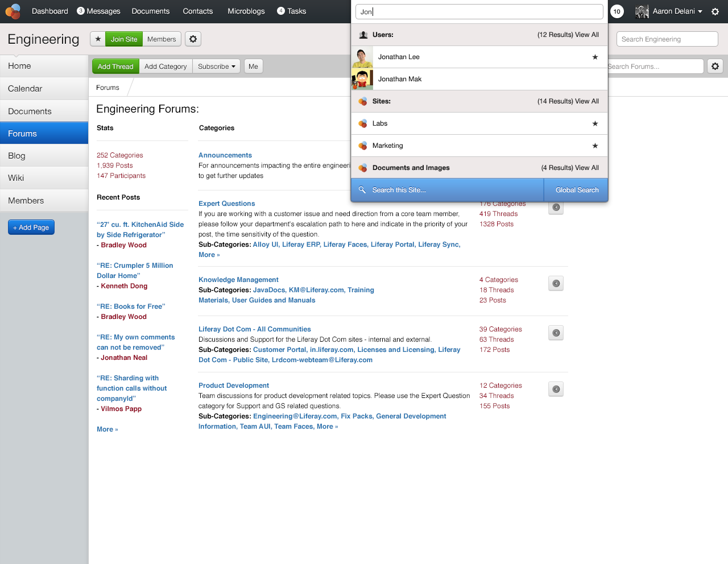Click Jonathan Lee's avatar thumbnail
The image size is (728, 564).
(362, 57)
